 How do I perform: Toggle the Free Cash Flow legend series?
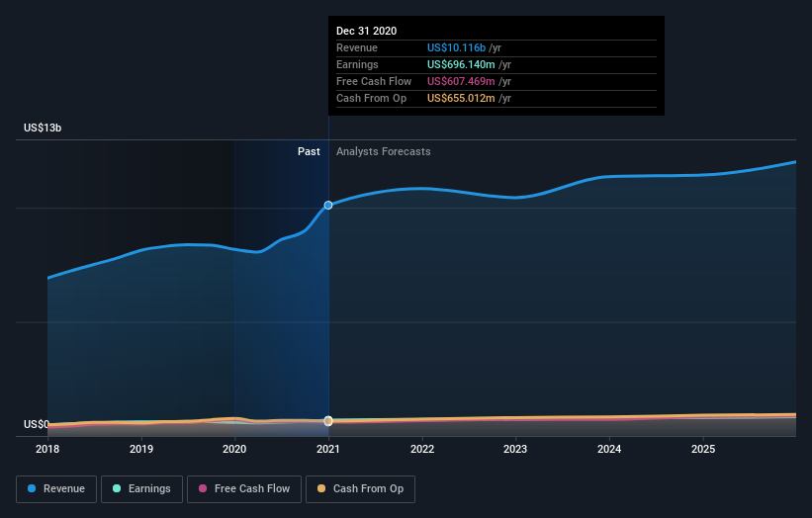[244, 489]
